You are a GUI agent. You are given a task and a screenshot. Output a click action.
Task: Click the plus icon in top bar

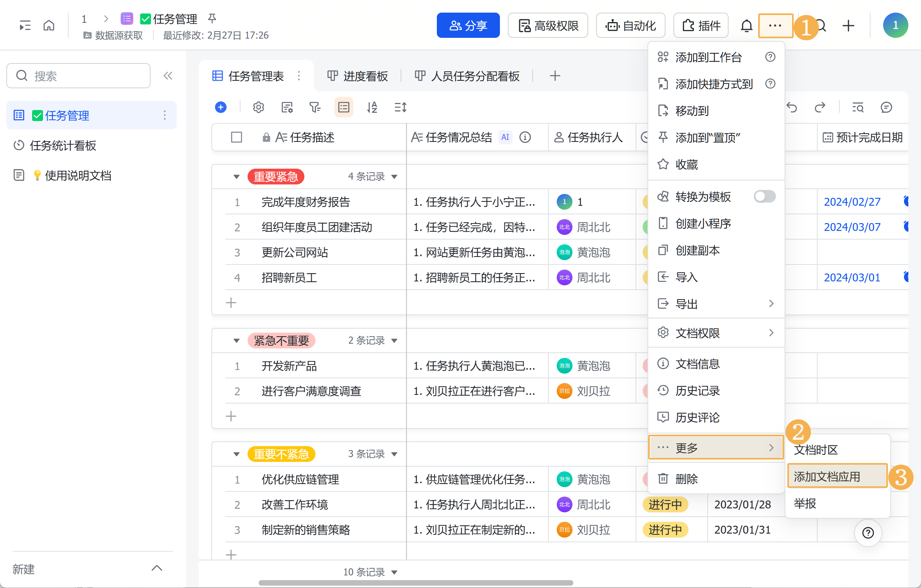(848, 26)
